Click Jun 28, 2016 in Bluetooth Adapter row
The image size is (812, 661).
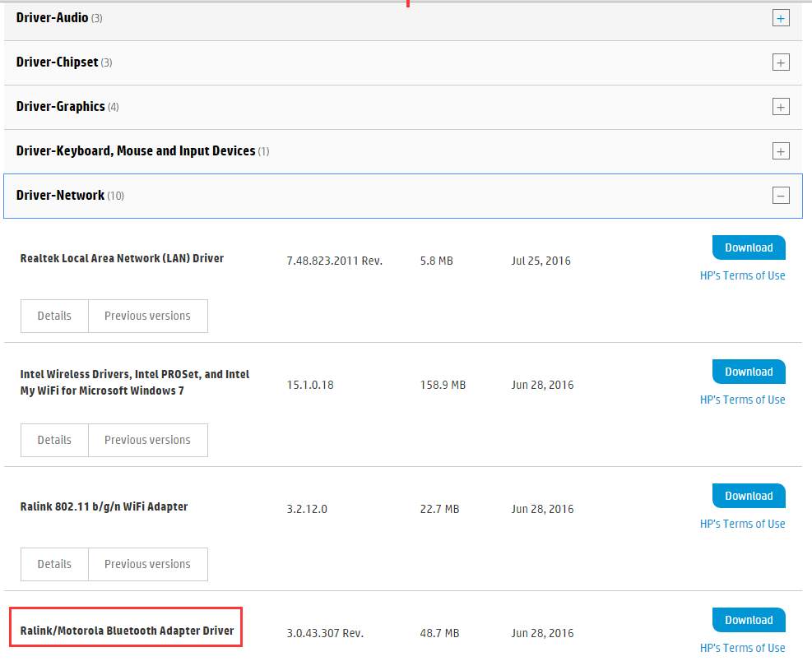(542, 634)
